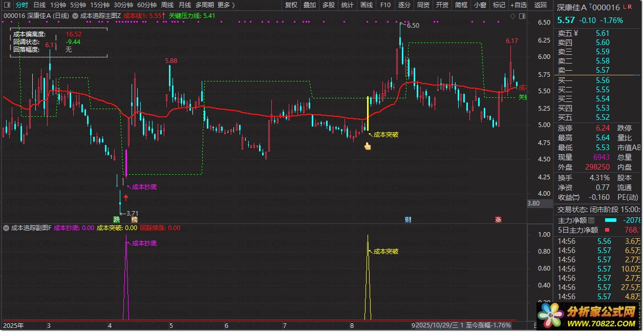Image resolution: width=644 pixels, height=332 pixels.
Task: Click the red 涨 event marker
Action: tap(498, 219)
